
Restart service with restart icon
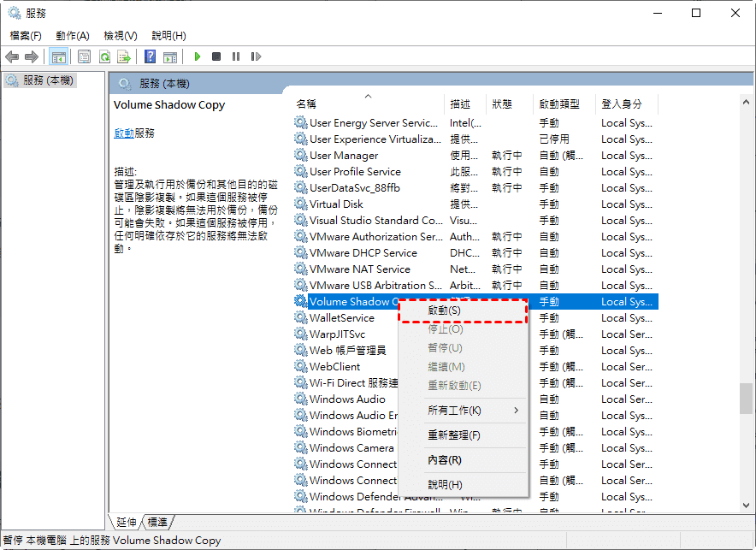pyautogui.click(x=256, y=56)
